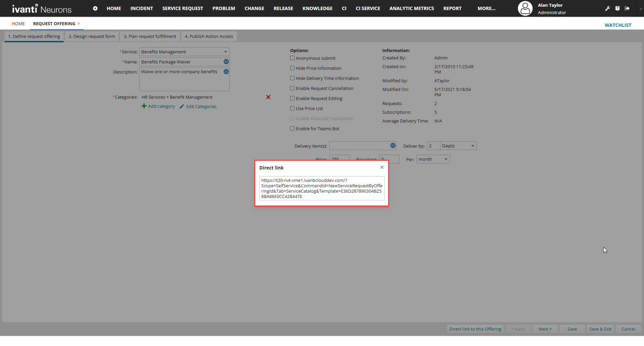
Task: Expand the Service dropdown
Action: [225, 52]
